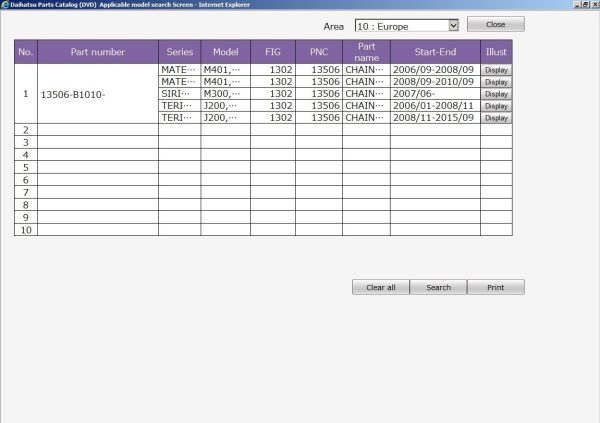Click the M300,… model cell
Screen dimensions: 600x423
coord(226,94)
